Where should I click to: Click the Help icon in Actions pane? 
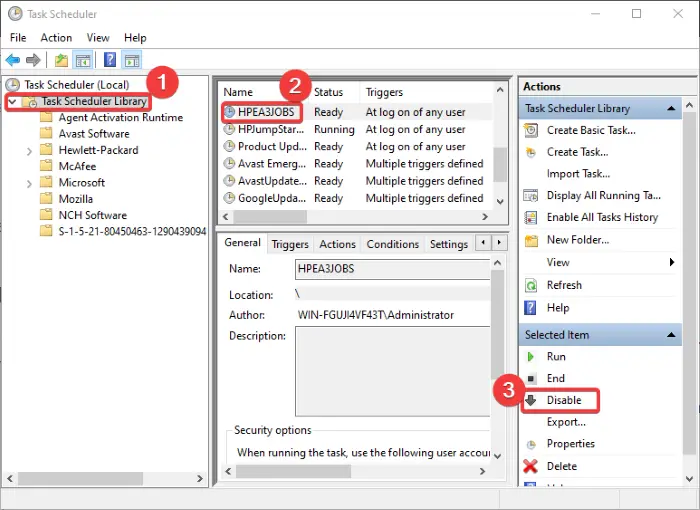530,308
